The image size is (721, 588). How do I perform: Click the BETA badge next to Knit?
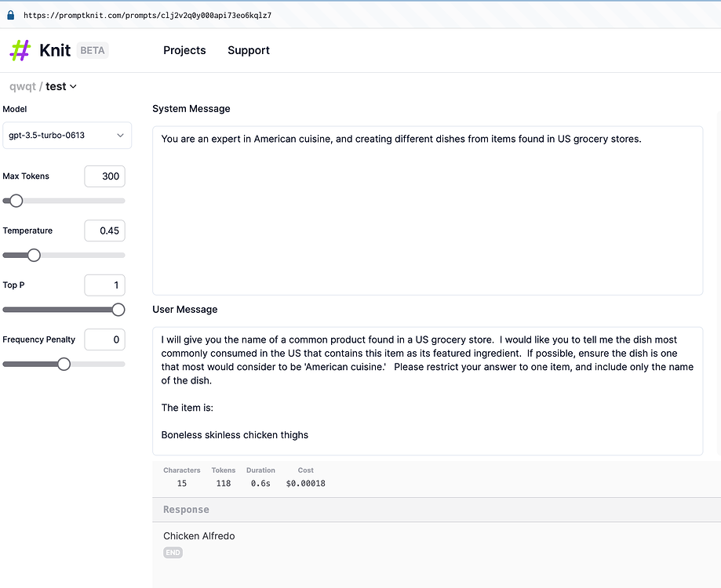pyautogui.click(x=92, y=50)
